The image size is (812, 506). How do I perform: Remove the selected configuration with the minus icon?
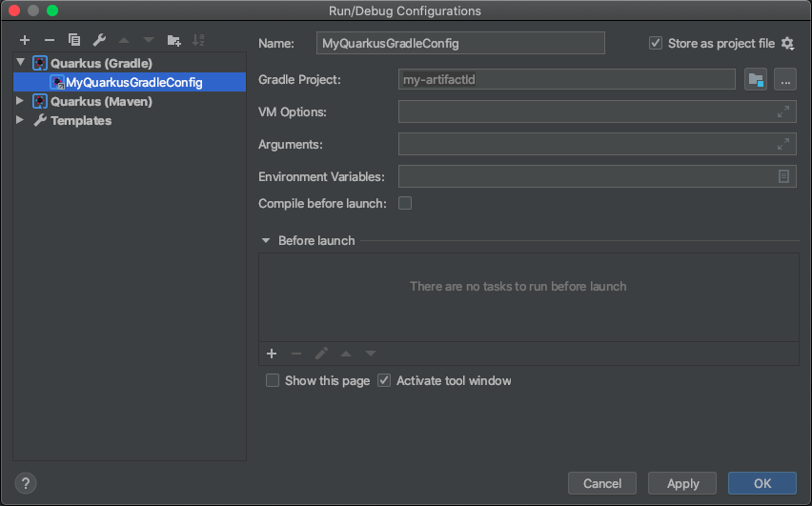coord(50,40)
